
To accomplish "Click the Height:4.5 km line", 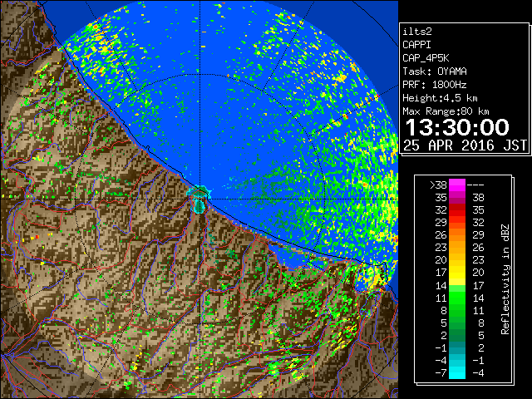I will [440, 98].
